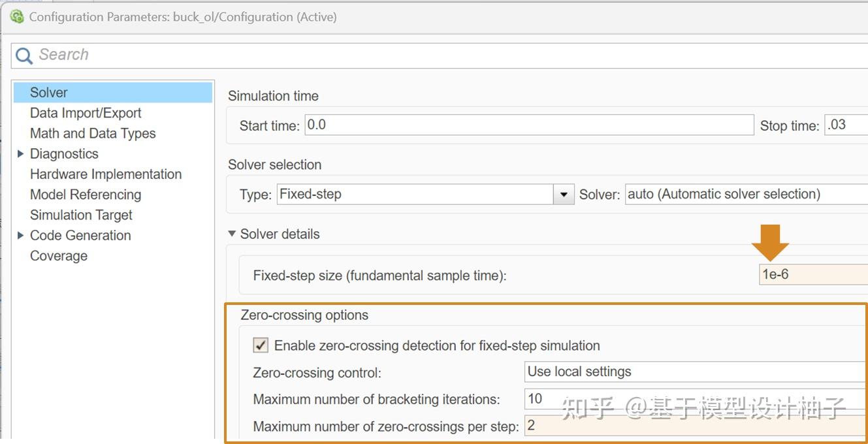
Task: Click the Maximum zero-crossings per step field
Action: click(696, 426)
